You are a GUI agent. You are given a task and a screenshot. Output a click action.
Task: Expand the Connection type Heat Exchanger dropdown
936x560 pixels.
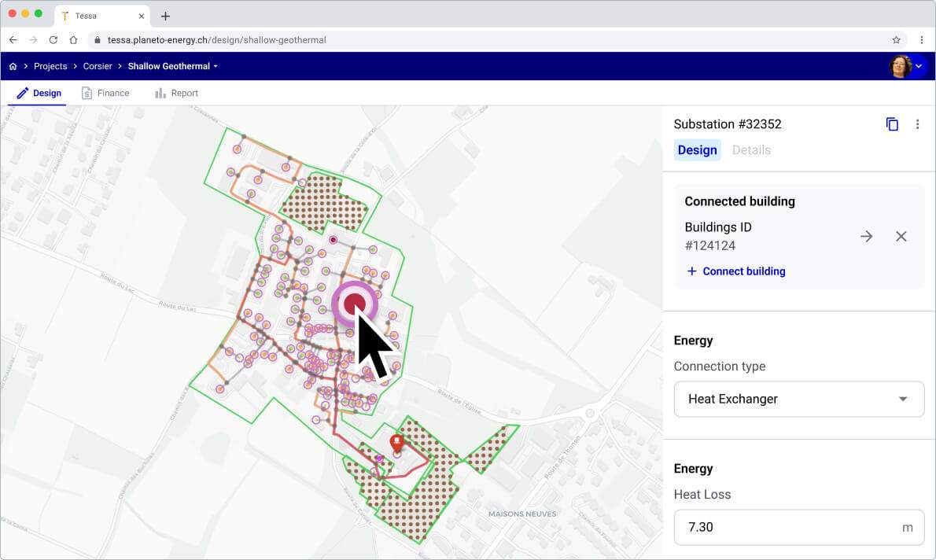[x=798, y=399]
